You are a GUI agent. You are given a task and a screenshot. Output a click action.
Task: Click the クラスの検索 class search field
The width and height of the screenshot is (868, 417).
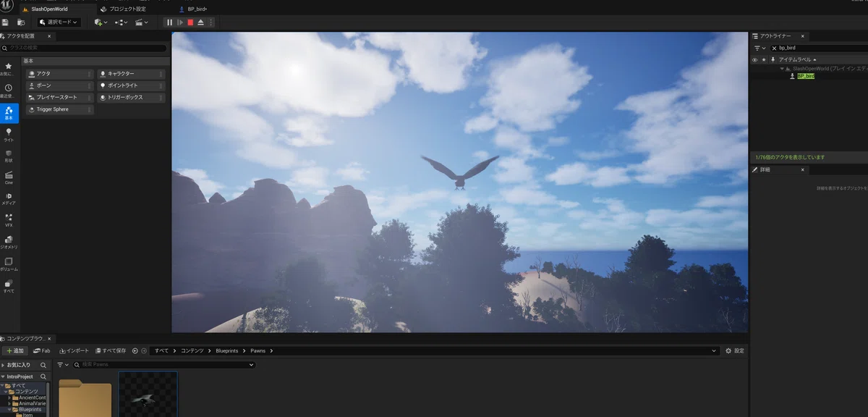click(84, 48)
